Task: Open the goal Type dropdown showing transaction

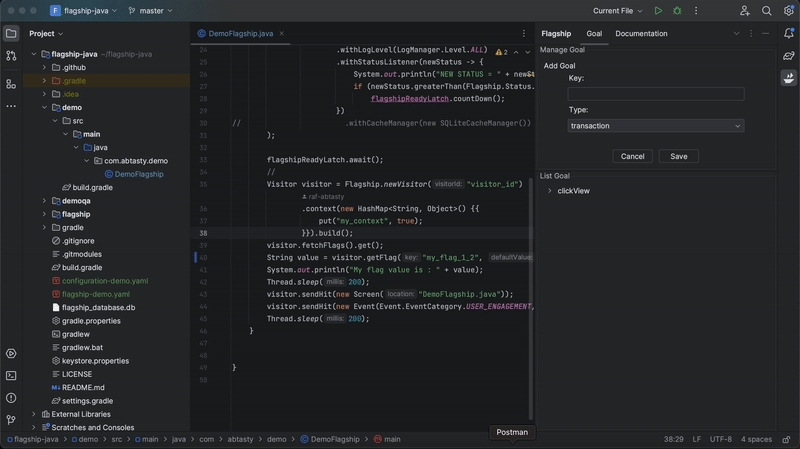Action: 656,126
